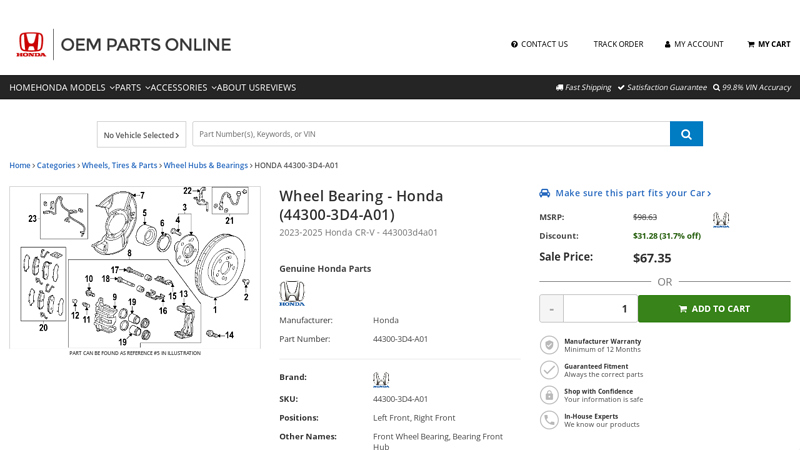800x450 pixels.
Task: Expand the Parts navigation dropdown
Action: 132,87
